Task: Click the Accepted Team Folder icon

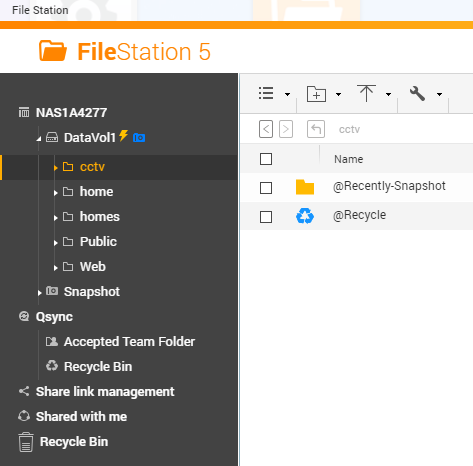Action: click(x=52, y=341)
